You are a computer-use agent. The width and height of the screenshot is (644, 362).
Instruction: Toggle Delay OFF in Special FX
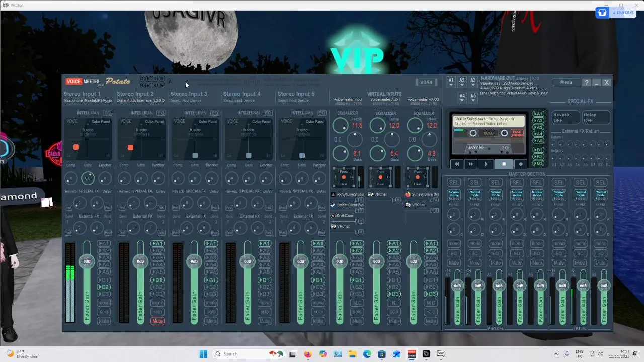coord(596,117)
